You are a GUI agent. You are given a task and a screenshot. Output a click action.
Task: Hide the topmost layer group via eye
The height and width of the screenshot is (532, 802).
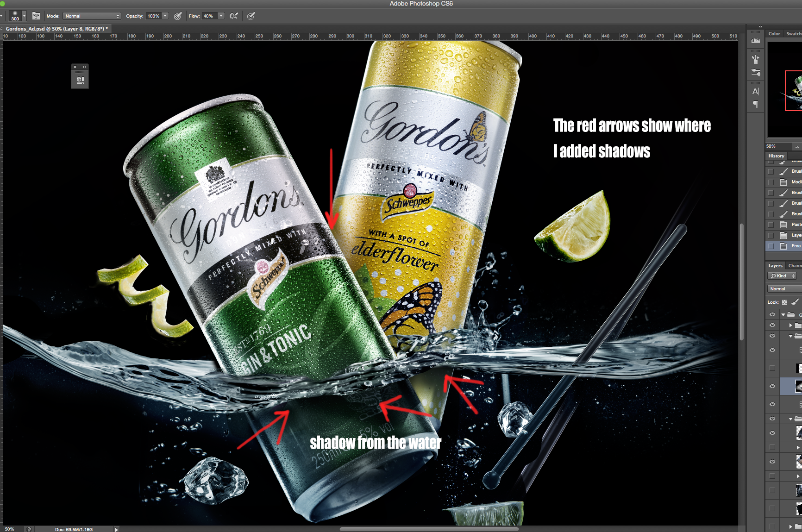point(772,315)
